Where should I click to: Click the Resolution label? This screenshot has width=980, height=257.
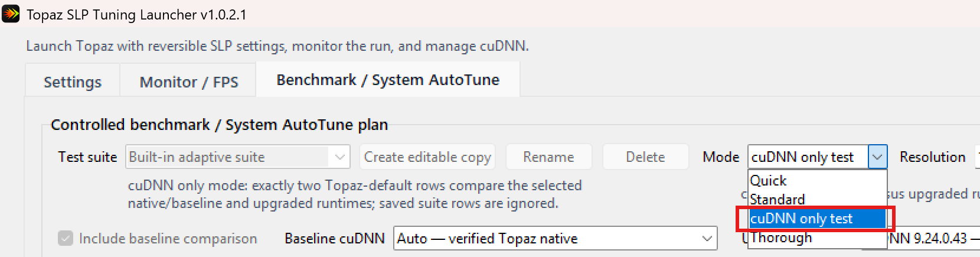click(x=932, y=157)
